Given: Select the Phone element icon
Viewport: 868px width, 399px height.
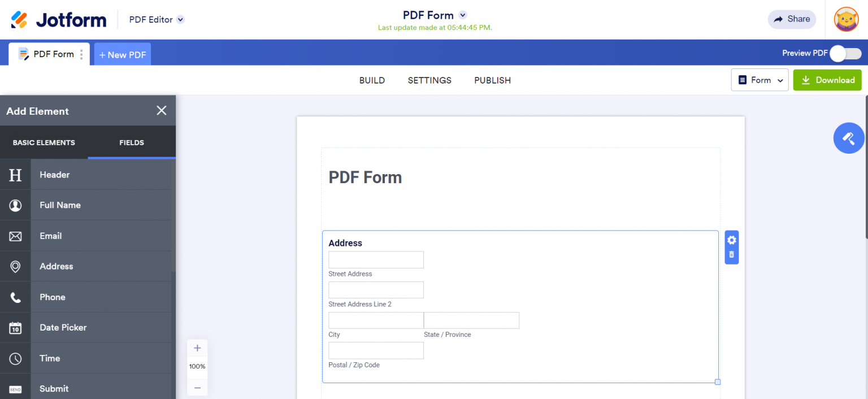Looking at the screenshot, I should click(15, 297).
